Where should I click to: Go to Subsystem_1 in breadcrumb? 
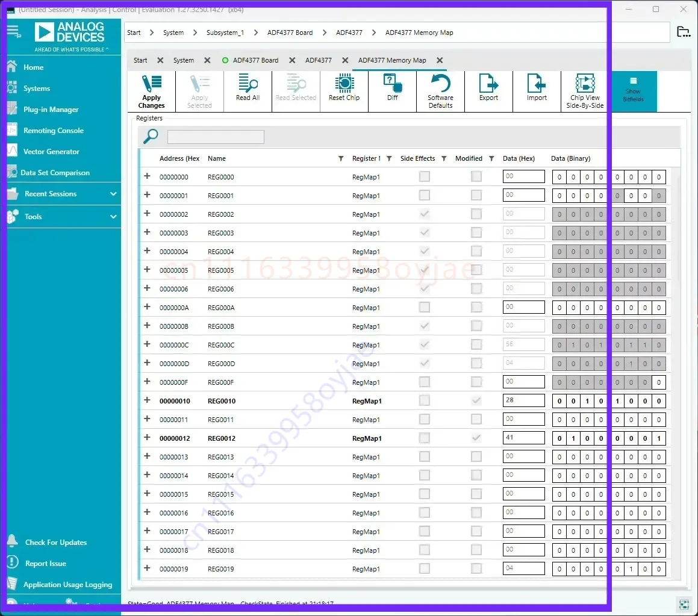[x=225, y=33]
